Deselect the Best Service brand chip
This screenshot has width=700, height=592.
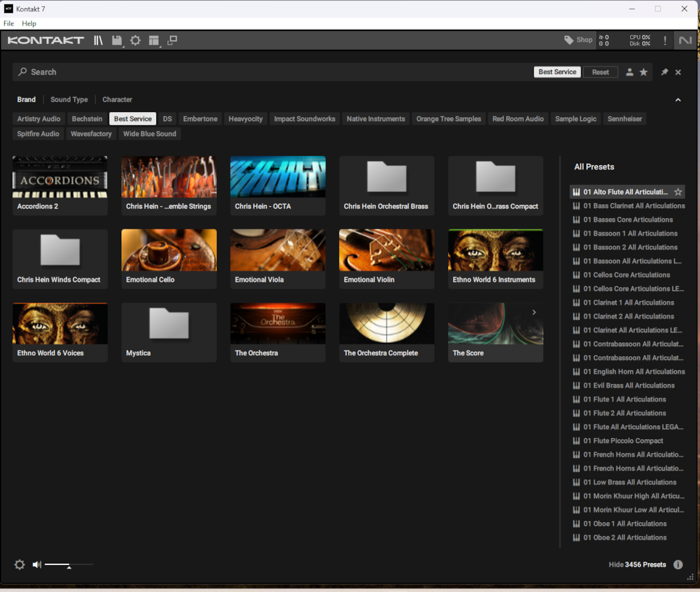tap(133, 119)
